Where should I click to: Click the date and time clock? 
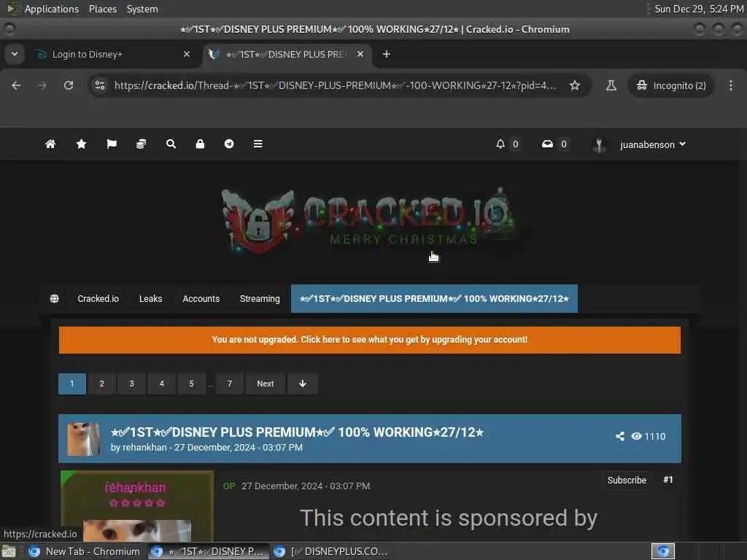699,9
